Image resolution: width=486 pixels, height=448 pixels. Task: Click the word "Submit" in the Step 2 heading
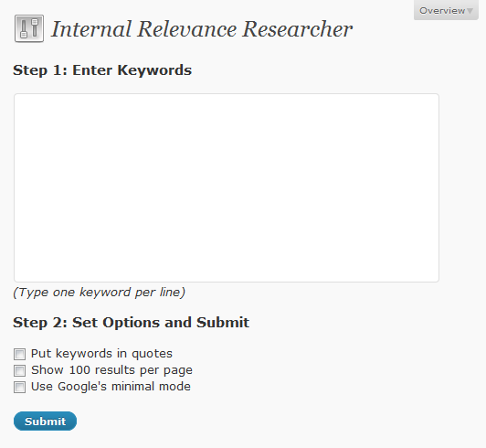pos(223,323)
